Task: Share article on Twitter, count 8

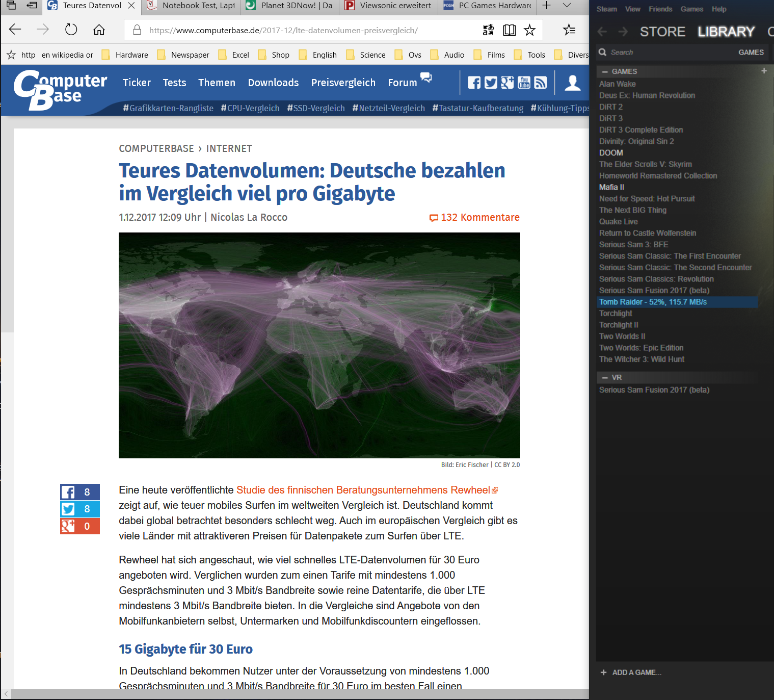Action: 80,509
